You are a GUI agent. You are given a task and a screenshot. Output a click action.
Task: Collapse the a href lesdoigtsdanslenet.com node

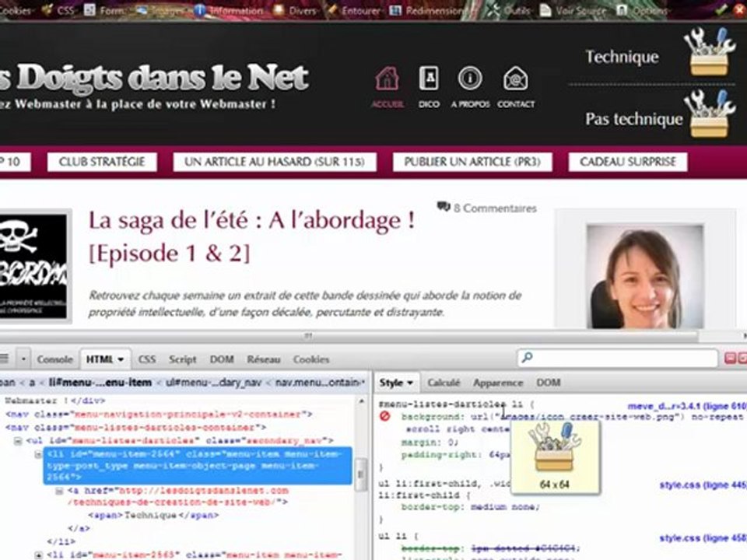[x=59, y=491]
